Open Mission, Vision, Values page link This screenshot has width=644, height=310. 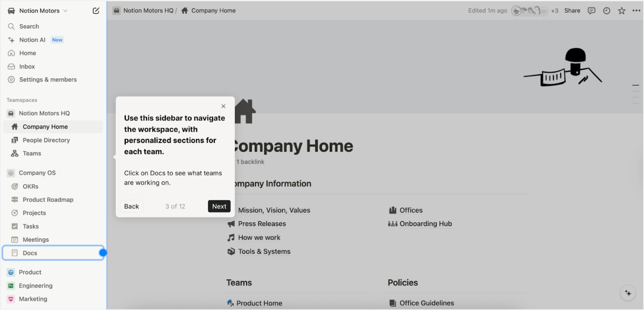coord(274,210)
